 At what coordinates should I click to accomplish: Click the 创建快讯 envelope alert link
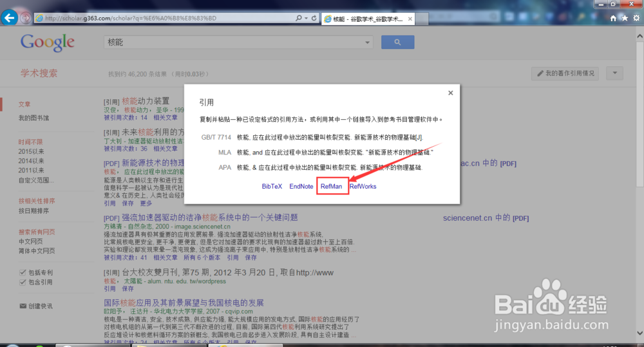coord(36,306)
